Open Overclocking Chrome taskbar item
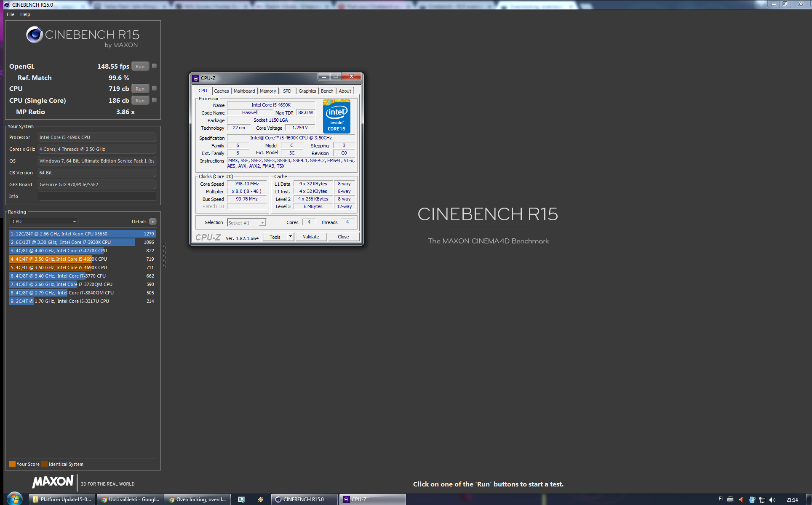 (198, 500)
